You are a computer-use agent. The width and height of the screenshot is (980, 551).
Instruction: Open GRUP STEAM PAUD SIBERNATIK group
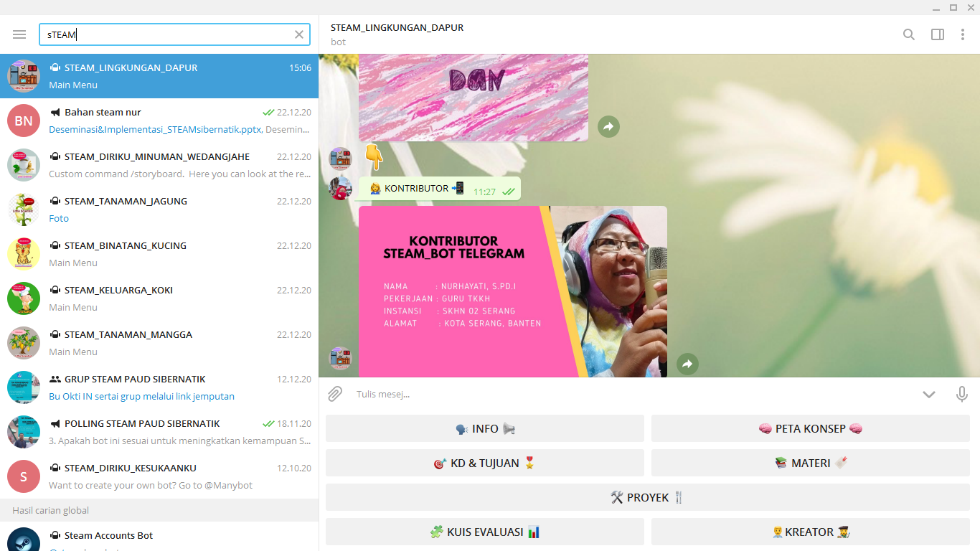click(x=159, y=387)
